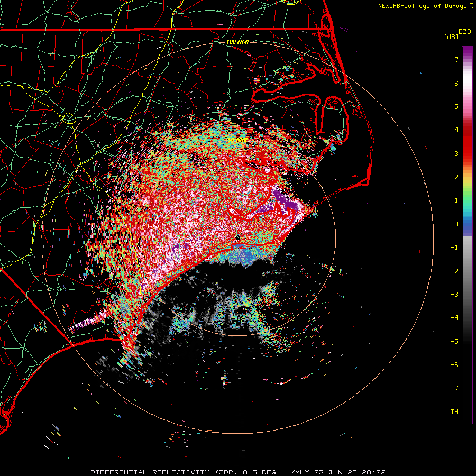
Task: Click the [dB] units label
Action: [x=452, y=36]
